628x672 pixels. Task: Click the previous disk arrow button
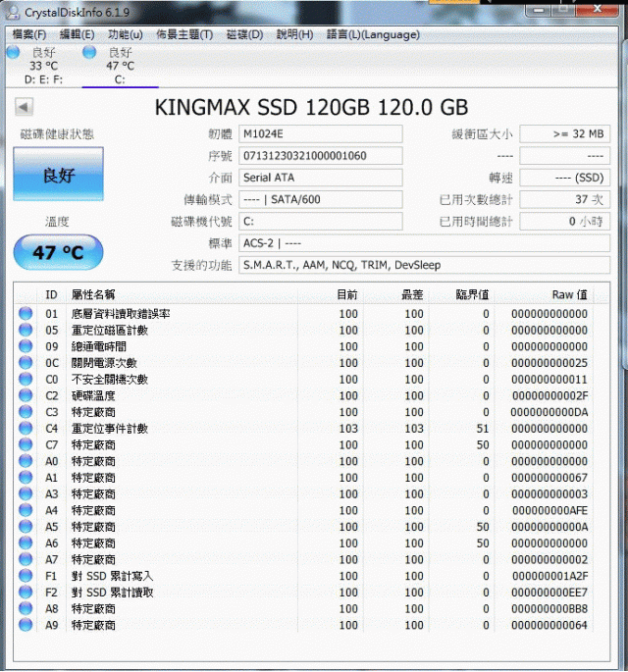tap(24, 107)
